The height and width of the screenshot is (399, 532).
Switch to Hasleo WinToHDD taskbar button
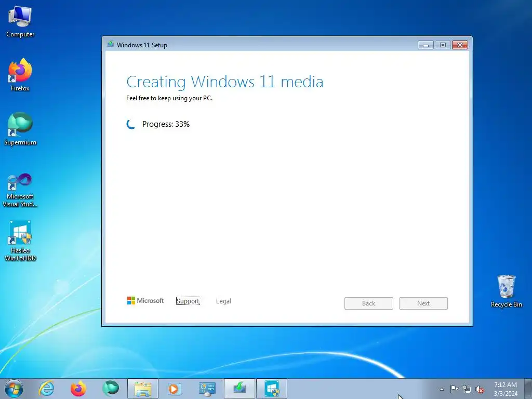point(272,389)
